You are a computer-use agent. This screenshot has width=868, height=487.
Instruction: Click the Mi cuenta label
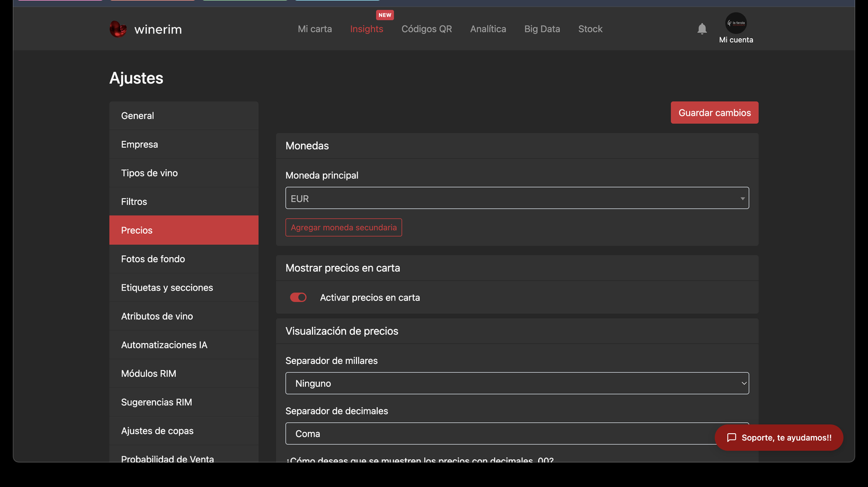736,40
